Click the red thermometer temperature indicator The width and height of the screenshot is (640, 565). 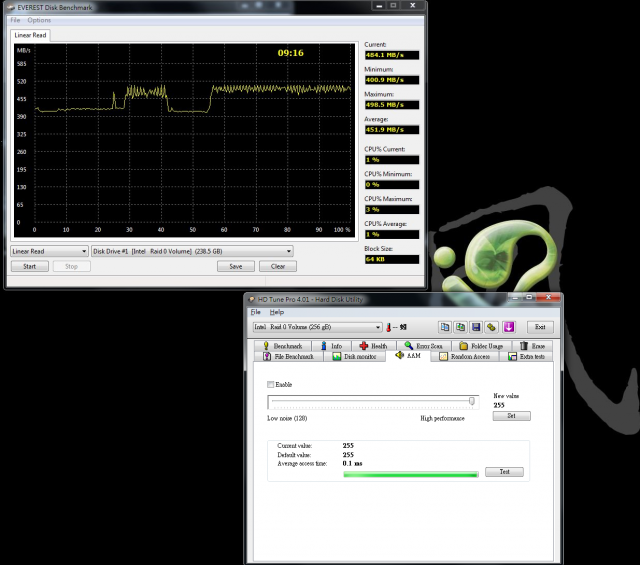point(389,327)
